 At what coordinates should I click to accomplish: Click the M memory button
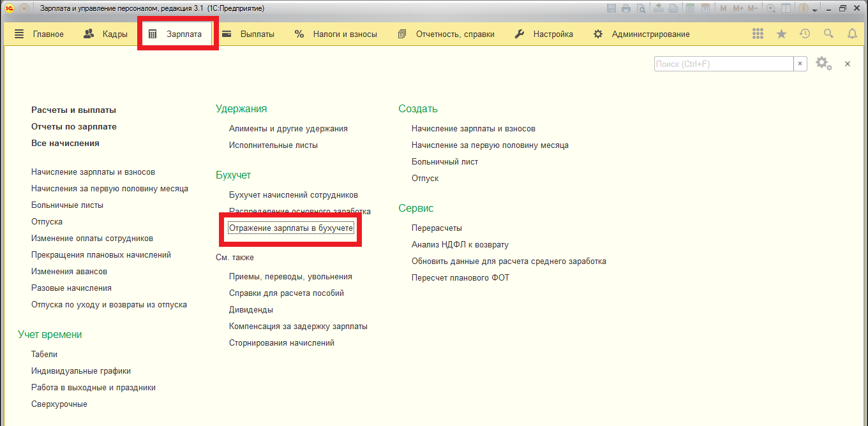click(x=723, y=8)
